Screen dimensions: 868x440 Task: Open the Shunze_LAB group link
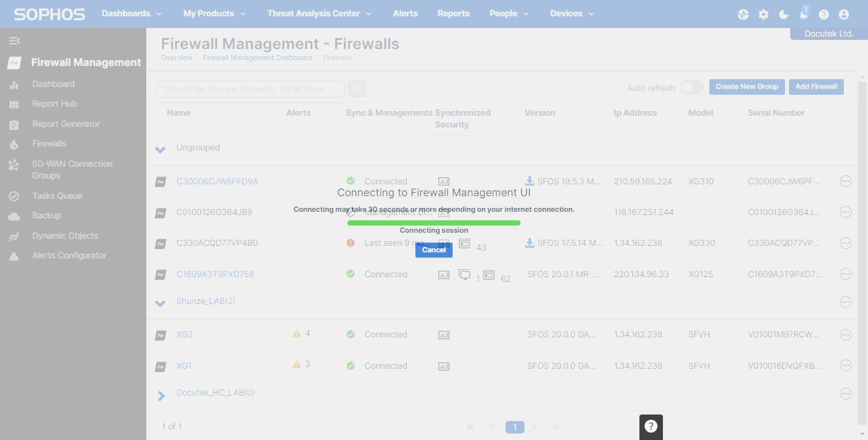coord(201,301)
